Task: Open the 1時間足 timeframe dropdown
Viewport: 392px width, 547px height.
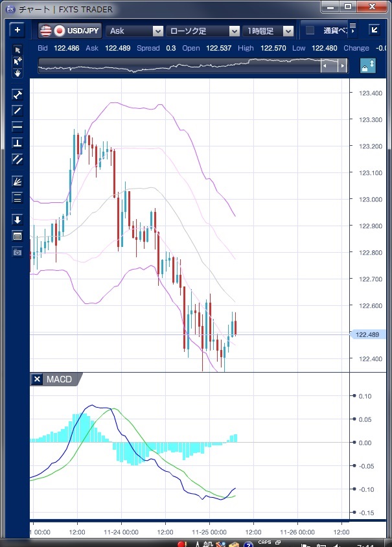Action: [x=269, y=30]
